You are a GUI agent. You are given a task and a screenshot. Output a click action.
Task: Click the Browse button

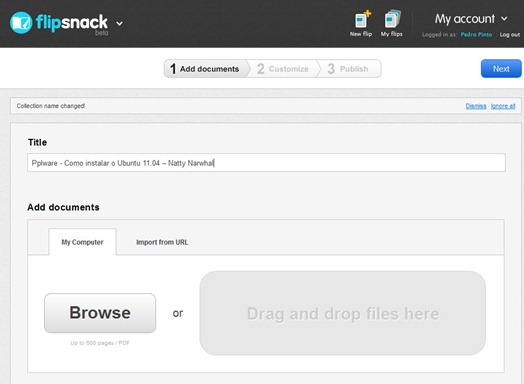(x=100, y=313)
